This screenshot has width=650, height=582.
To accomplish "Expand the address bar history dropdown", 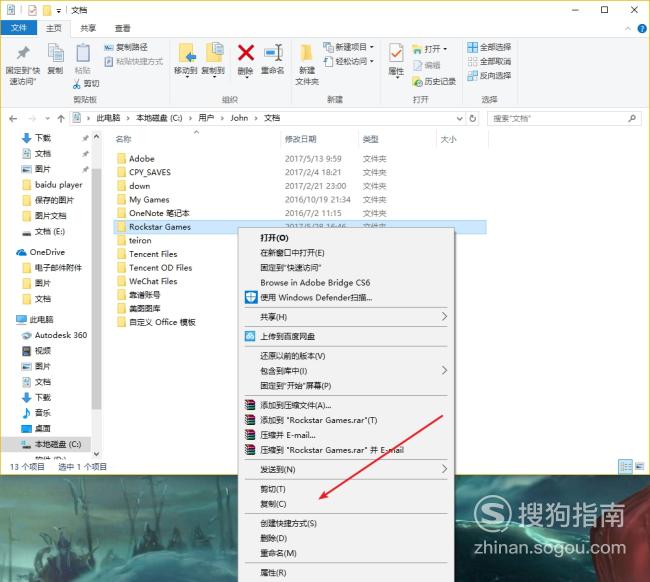I will (459, 119).
